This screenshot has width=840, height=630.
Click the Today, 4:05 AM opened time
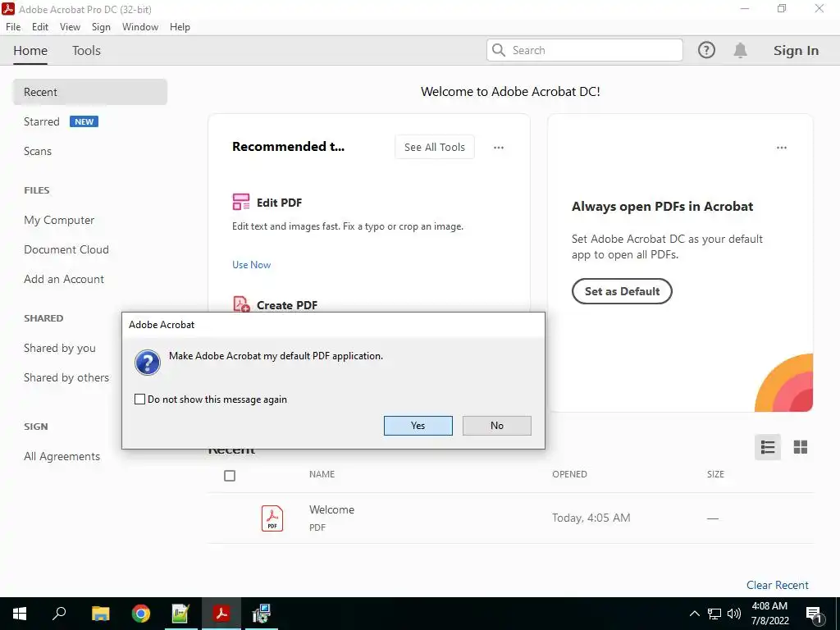pos(591,518)
